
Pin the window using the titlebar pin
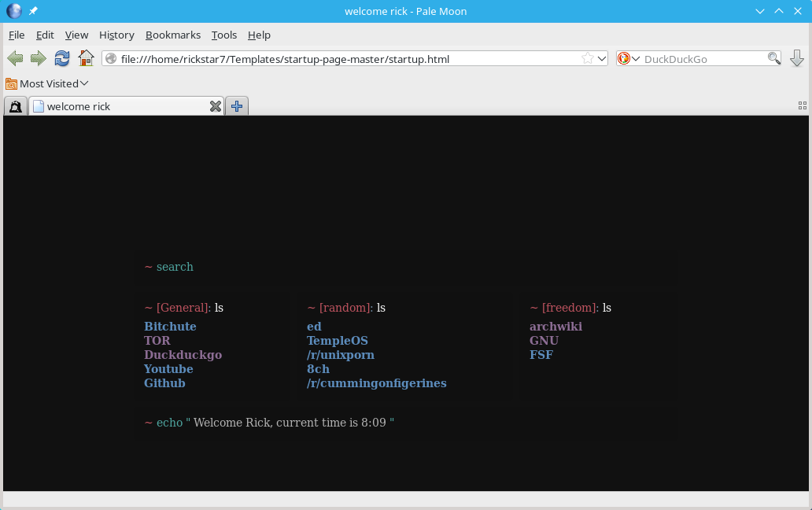33,11
